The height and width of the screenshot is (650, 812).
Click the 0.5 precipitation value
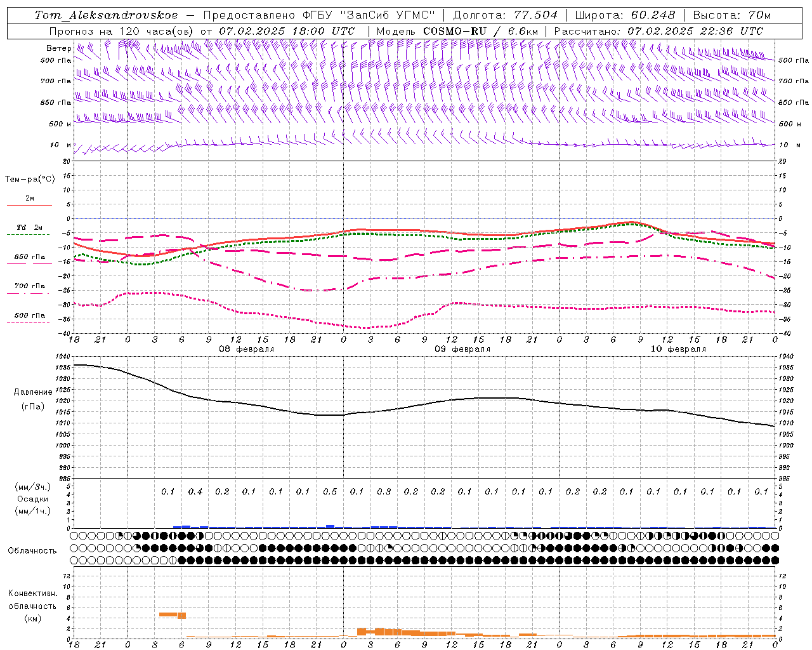330,491
